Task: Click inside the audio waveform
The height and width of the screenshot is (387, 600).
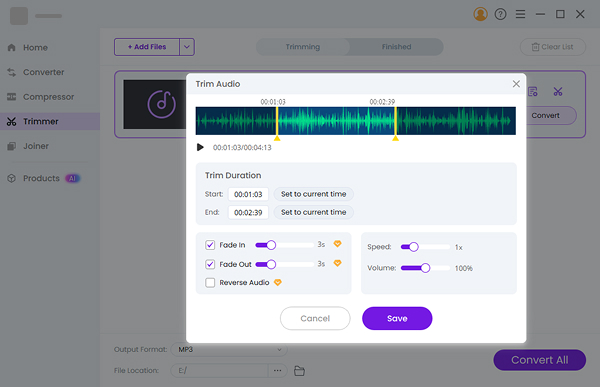Action: coord(355,121)
